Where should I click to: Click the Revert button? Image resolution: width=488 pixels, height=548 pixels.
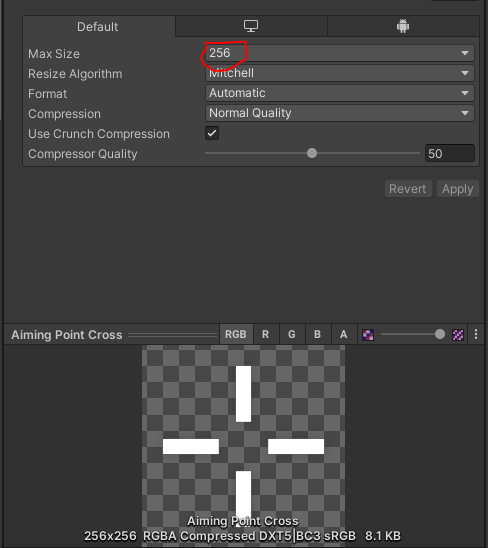pos(408,189)
